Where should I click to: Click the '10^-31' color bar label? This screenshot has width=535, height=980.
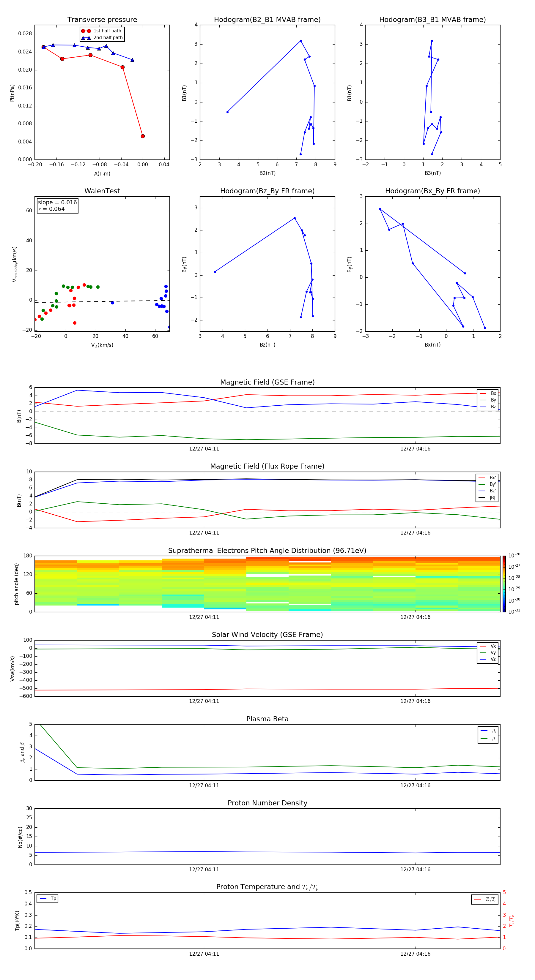click(x=514, y=611)
